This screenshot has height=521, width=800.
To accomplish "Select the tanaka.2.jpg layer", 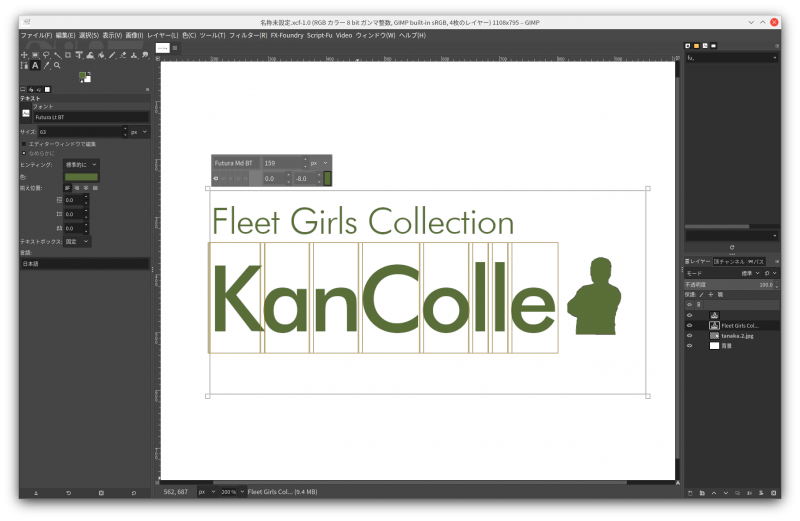I will (737, 336).
